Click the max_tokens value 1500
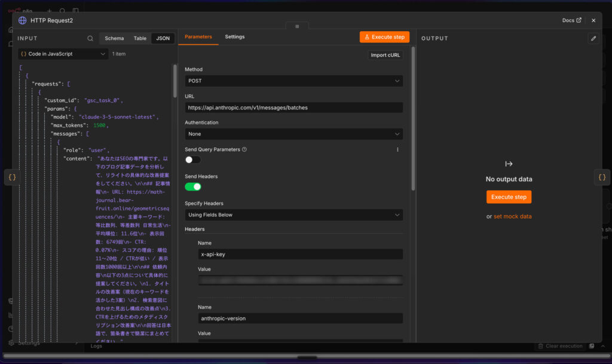Screen dimensions: 612x364 99,126
